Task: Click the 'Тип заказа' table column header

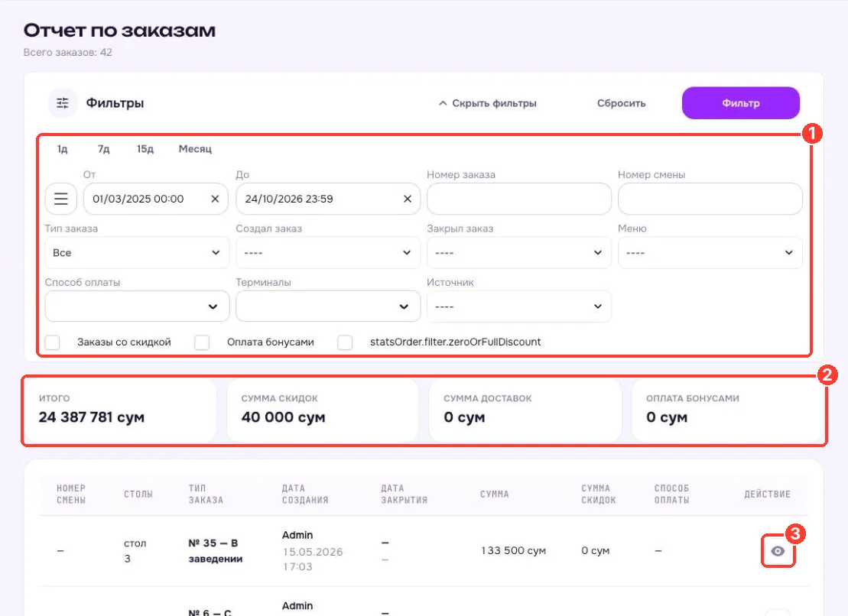Action: click(x=206, y=494)
